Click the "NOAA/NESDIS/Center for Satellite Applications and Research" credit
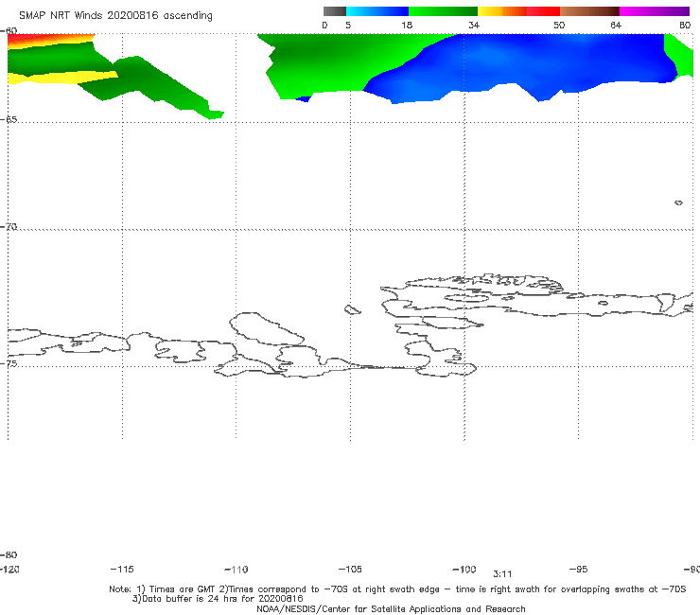The image size is (700, 615). tap(391, 609)
